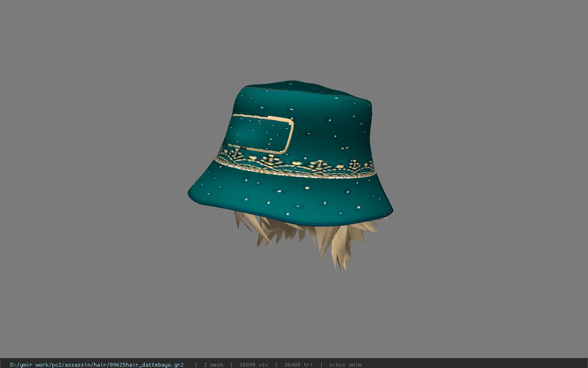Image resolution: width=588 pixels, height=368 pixels.
Task: Click the '09625hair_dattebayo.gr2' filename text
Action: 147,365
